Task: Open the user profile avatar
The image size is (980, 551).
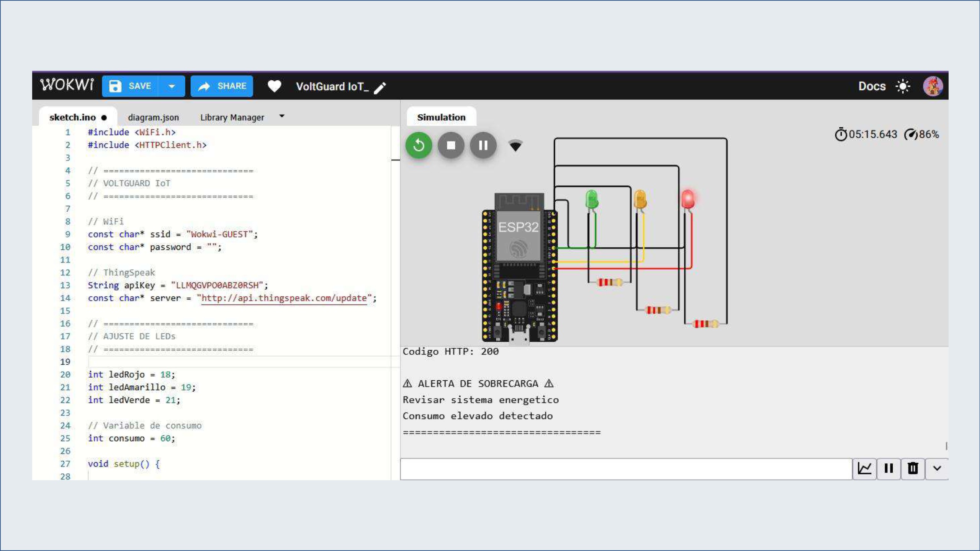Action: 933,86
